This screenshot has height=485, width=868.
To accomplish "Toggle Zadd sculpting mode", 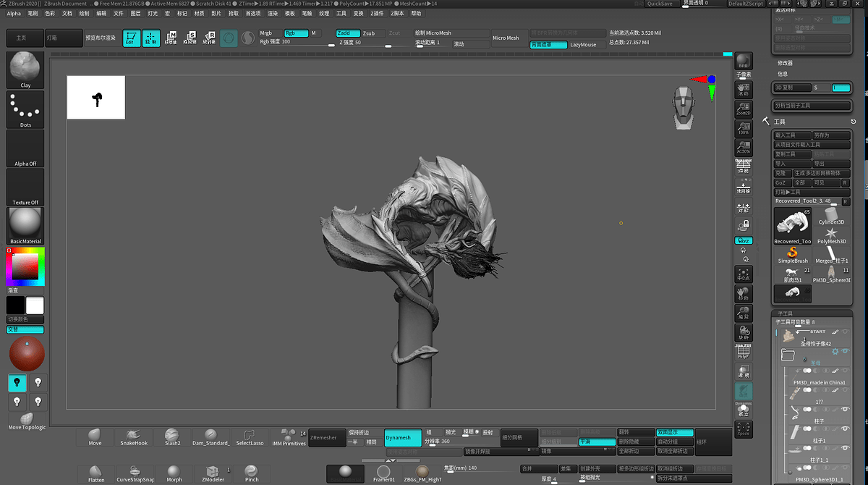I will (347, 33).
